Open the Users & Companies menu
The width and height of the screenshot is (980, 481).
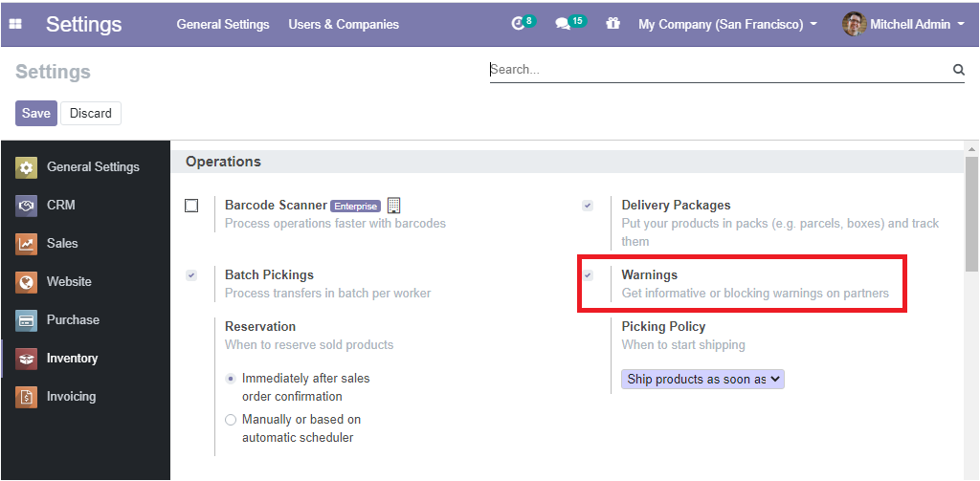pyautogui.click(x=344, y=24)
